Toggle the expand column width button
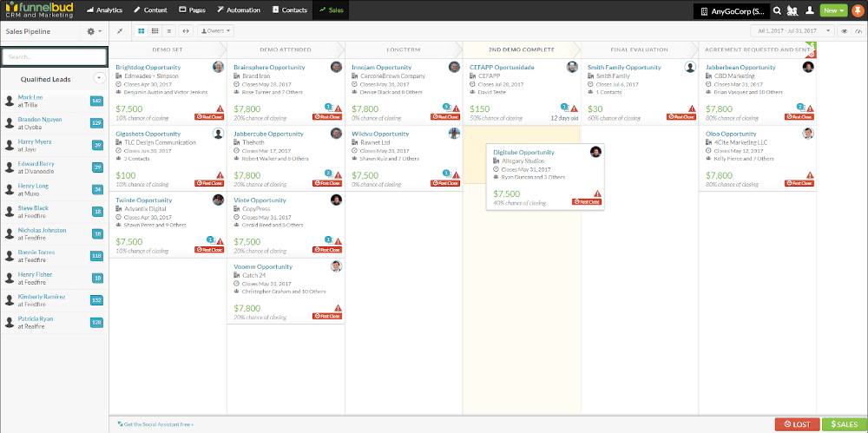Viewport: 868px width, 433px height. click(x=186, y=31)
